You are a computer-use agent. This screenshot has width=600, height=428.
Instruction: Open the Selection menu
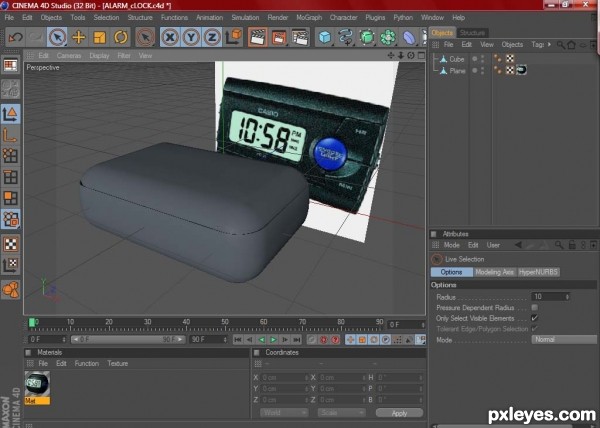click(106, 18)
